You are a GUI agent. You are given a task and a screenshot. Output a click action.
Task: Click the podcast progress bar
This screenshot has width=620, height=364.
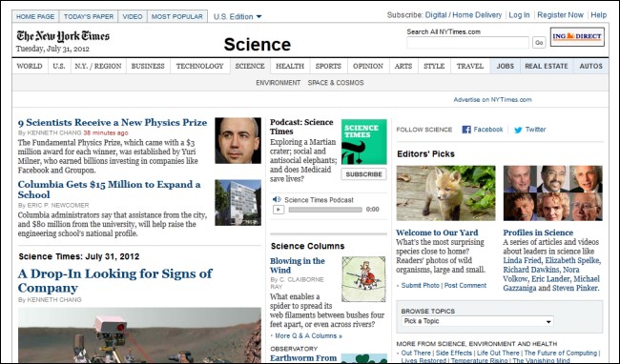(x=325, y=210)
